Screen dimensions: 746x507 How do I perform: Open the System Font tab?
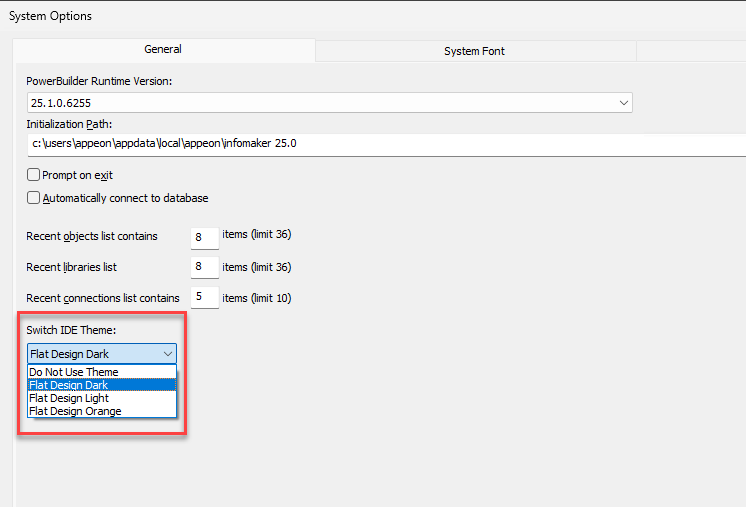pyautogui.click(x=474, y=50)
